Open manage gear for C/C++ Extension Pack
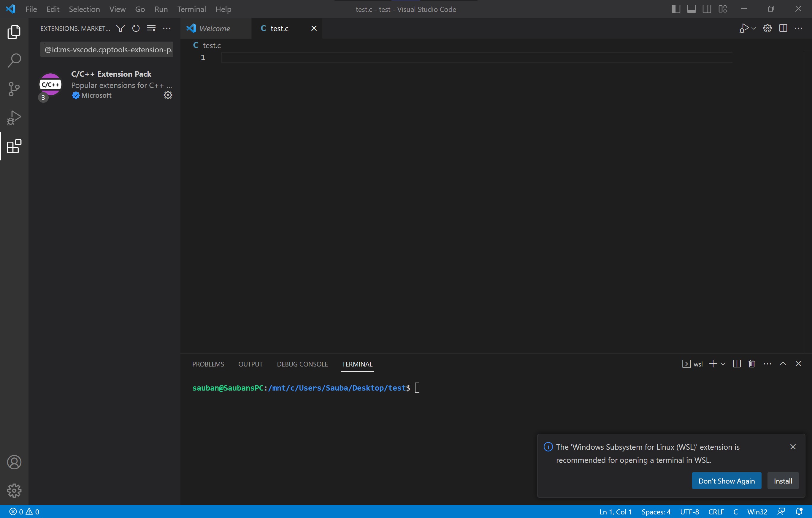812x518 pixels. (x=168, y=95)
